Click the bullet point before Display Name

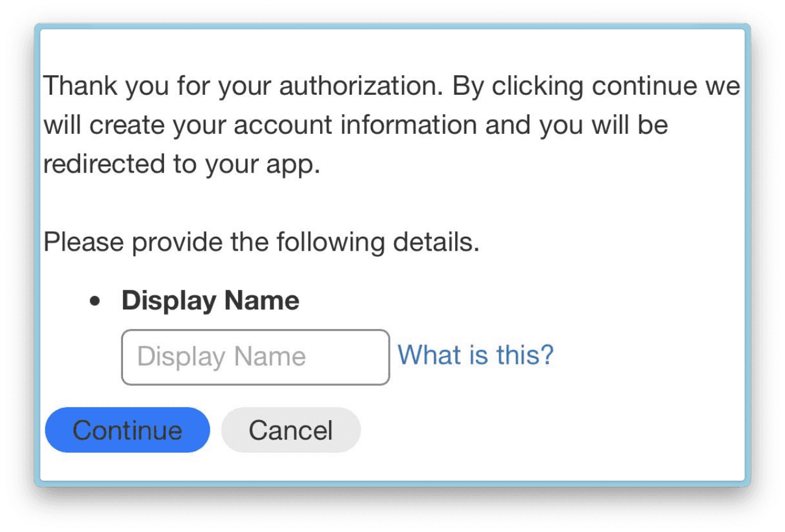[94, 301]
